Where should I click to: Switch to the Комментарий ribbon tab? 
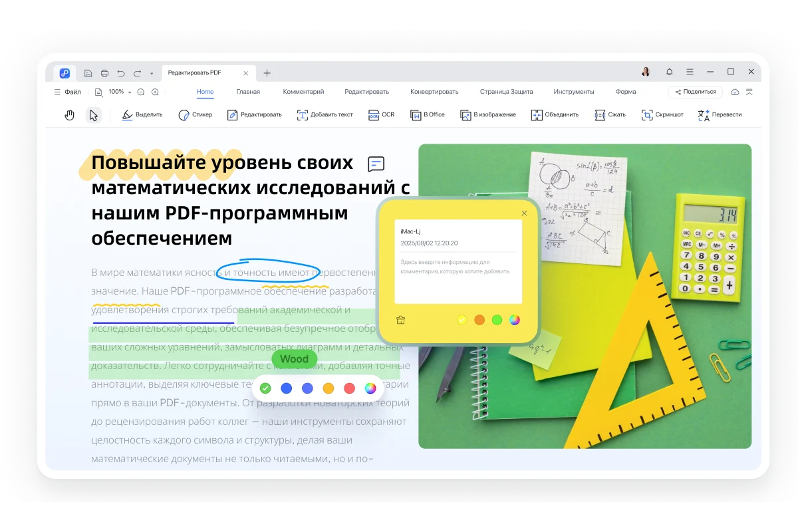pyautogui.click(x=303, y=92)
